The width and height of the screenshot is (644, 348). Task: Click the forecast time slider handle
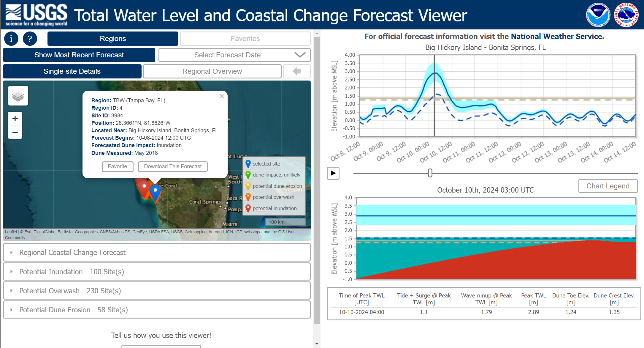(x=430, y=173)
